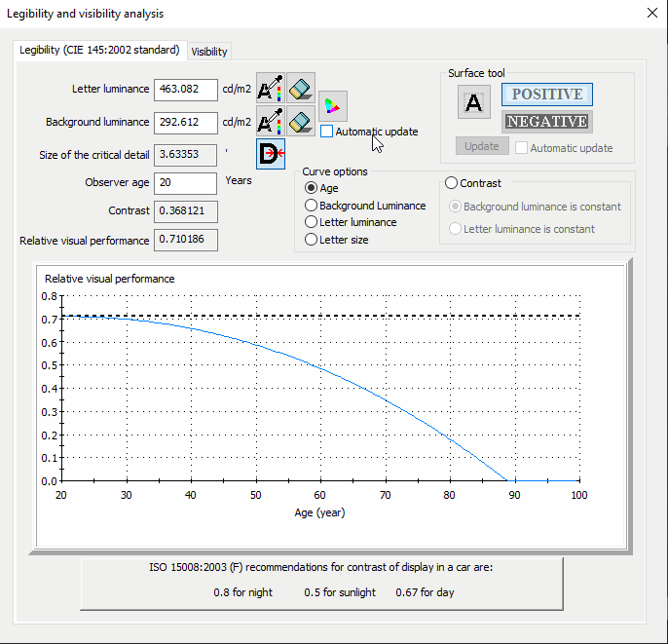This screenshot has height=644, width=668.
Task: Click the greyed Update button
Action: point(482,146)
